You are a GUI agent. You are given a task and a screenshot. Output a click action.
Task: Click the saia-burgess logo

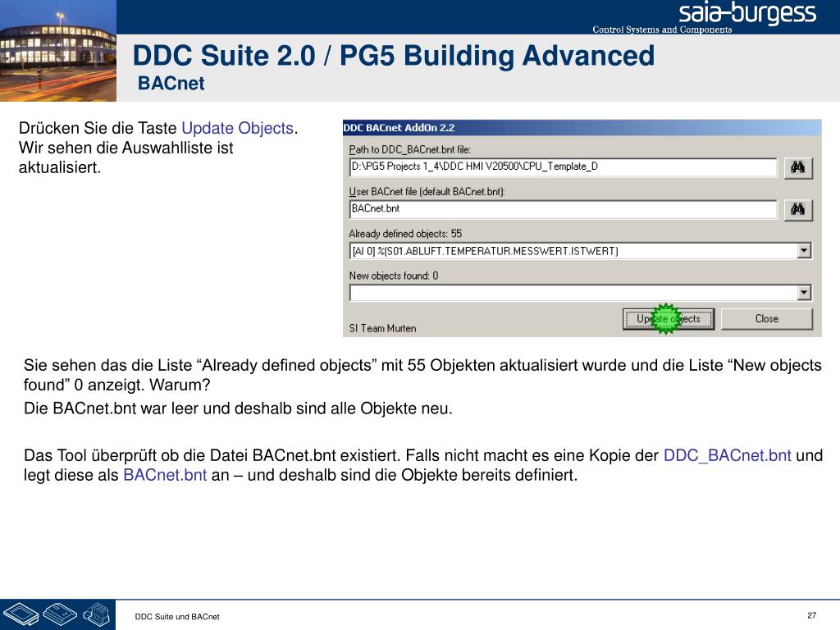coord(747,13)
